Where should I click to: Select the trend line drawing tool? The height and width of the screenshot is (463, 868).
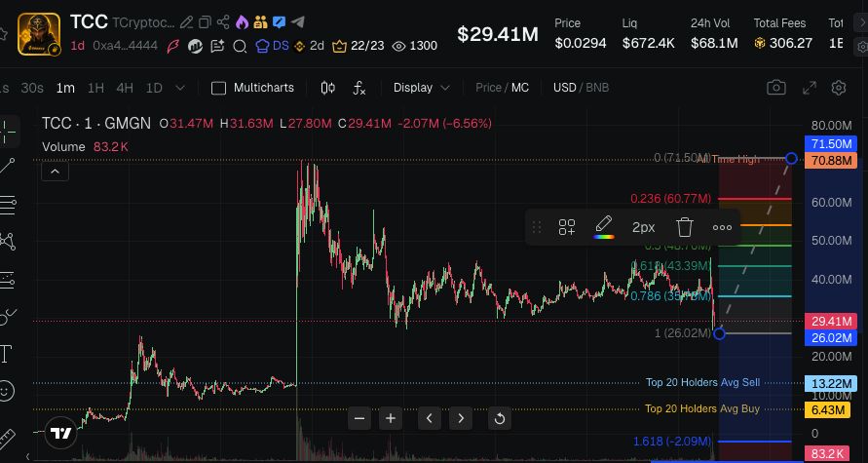7,166
